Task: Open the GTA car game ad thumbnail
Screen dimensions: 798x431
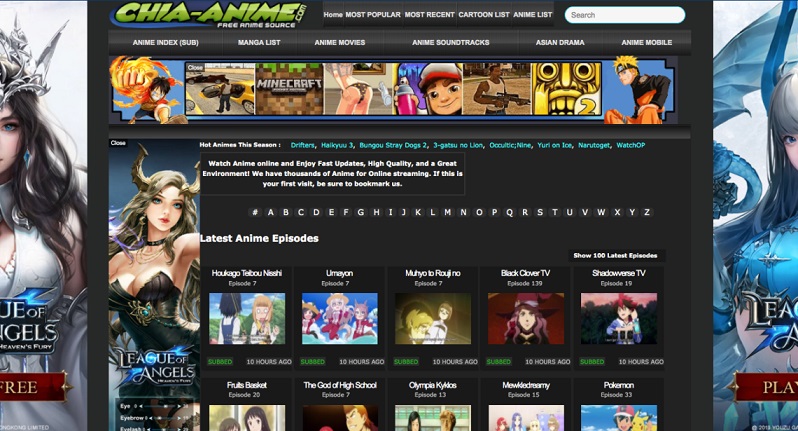Action: [220, 89]
